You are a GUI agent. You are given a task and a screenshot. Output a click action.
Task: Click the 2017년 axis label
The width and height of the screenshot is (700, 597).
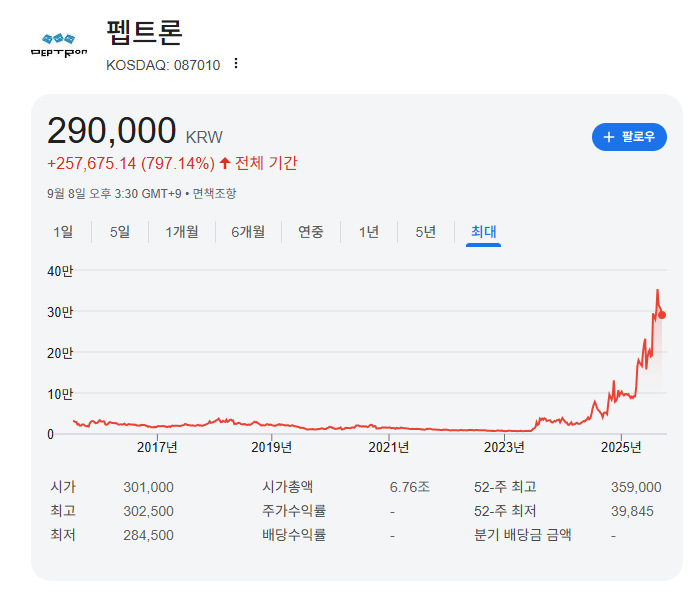coord(157,447)
